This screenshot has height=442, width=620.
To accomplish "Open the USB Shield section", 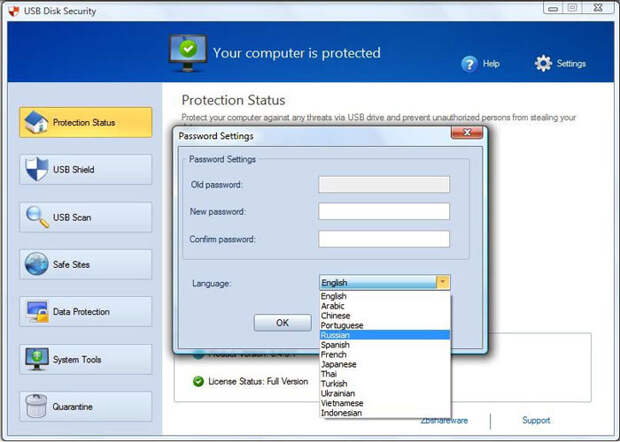I will [x=85, y=170].
